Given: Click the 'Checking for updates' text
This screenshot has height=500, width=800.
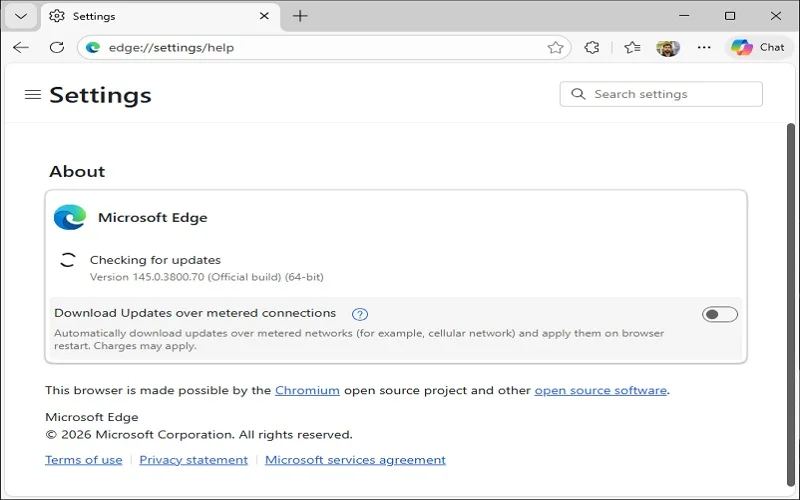Looking at the screenshot, I should coord(155,260).
